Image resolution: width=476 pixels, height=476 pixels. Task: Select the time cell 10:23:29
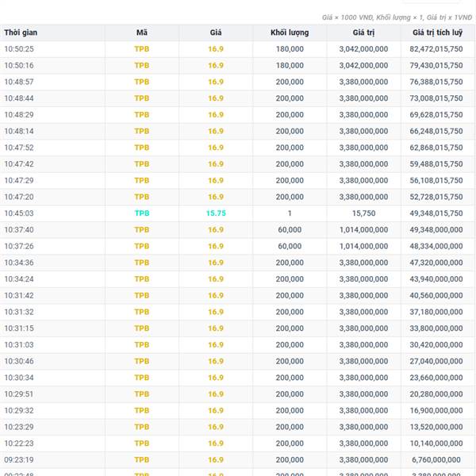coord(19,427)
